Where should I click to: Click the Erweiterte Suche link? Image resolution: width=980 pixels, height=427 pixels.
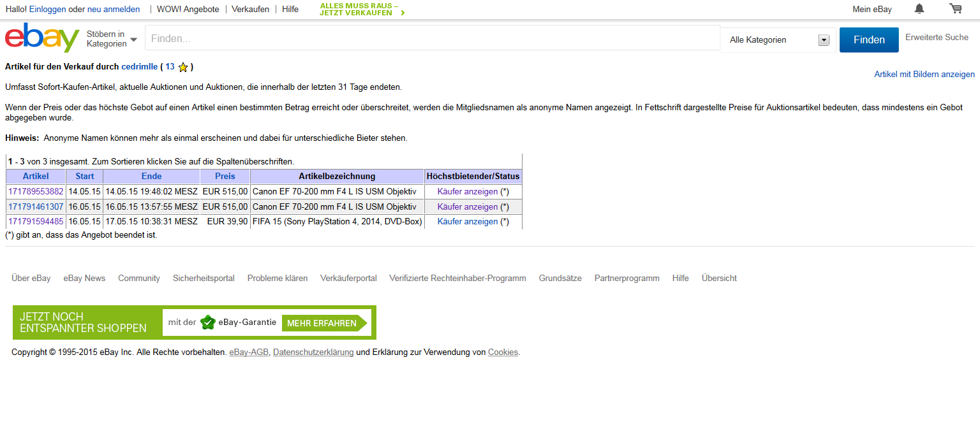point(937,38)
